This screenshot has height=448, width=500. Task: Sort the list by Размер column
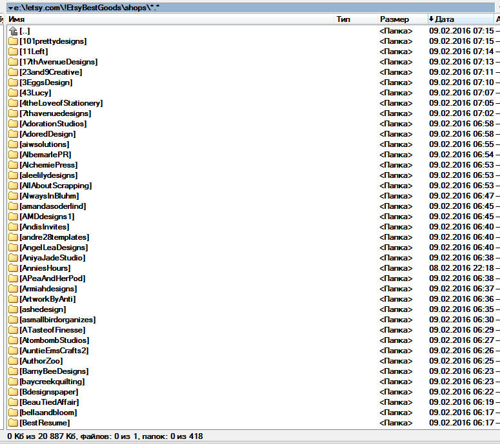(x=403, y=19)
